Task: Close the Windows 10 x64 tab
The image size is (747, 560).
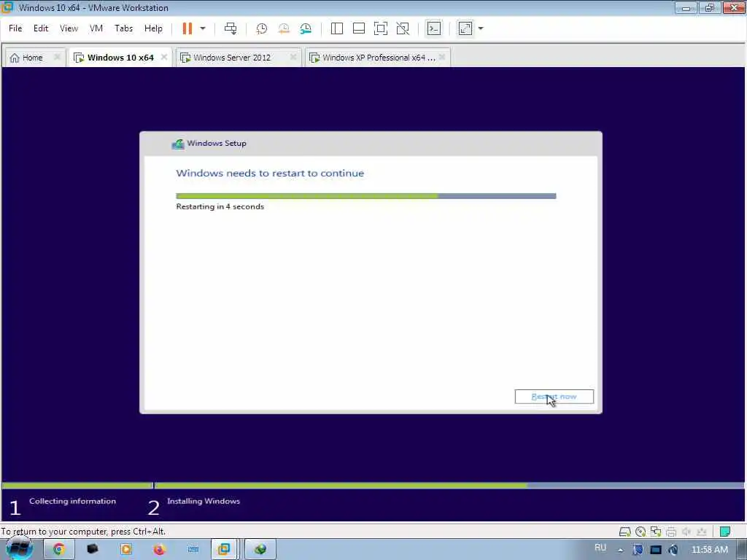Action: pos(164,57)
